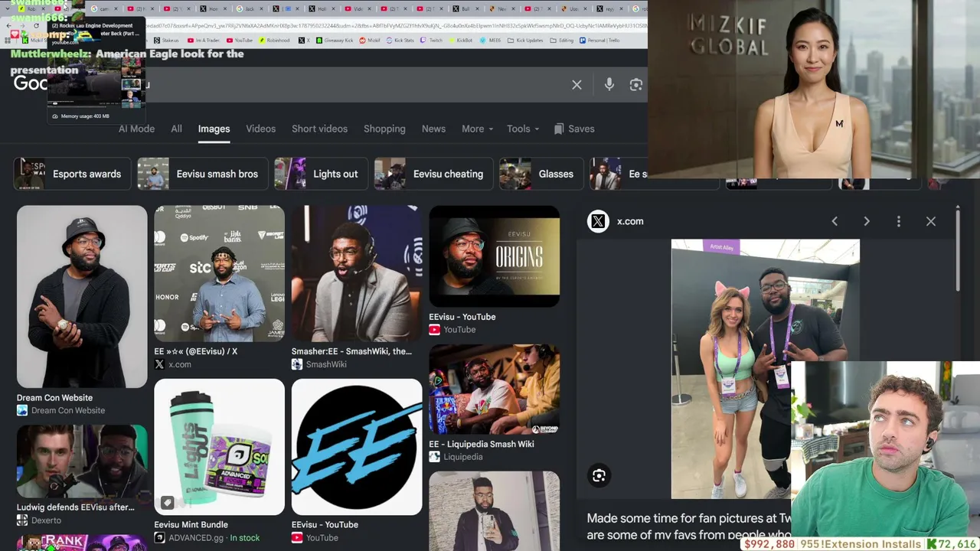
Task: Go to the next image in preview panel
Action: pos(867,221)
